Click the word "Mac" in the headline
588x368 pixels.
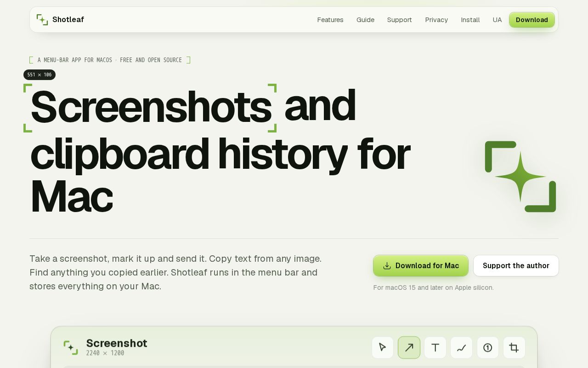[x=71, y=198]
